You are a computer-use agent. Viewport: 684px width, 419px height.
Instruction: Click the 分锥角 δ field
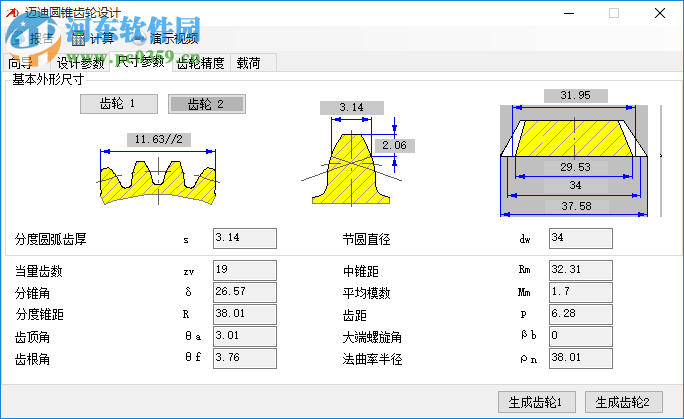[x=245, y=292]
